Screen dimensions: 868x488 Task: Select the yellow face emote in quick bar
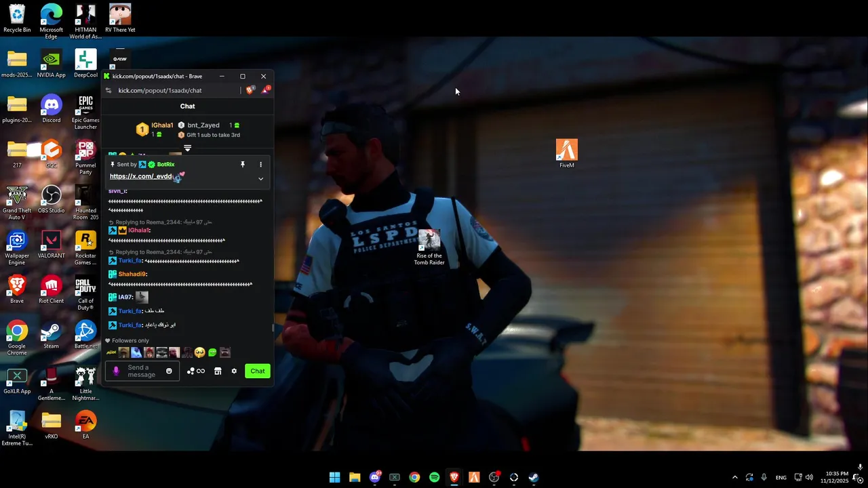click(199, 352)
